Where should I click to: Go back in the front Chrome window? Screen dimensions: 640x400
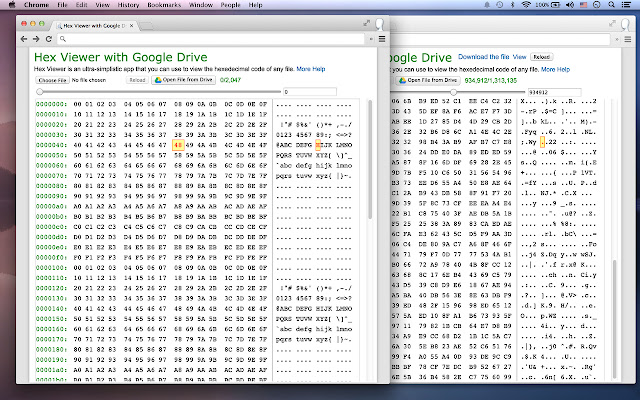[24, 39]
